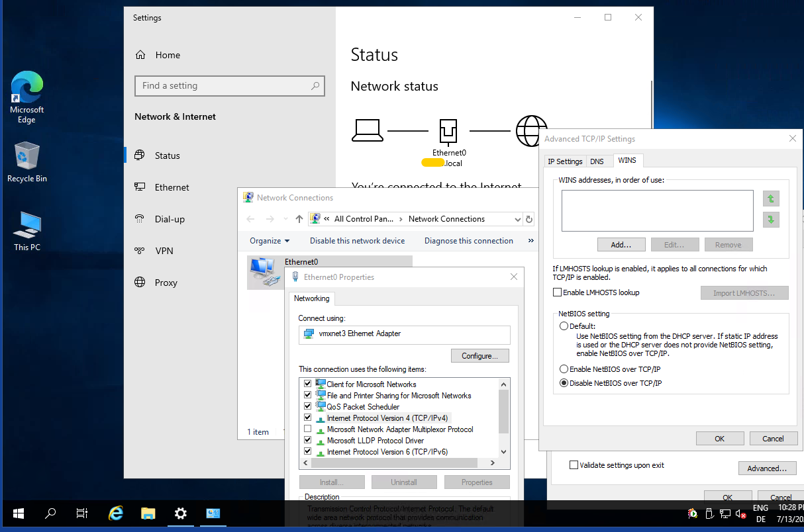Click the muted volume tray icon
This screenshot has width=804, height=532.
[x=741, y=513]
